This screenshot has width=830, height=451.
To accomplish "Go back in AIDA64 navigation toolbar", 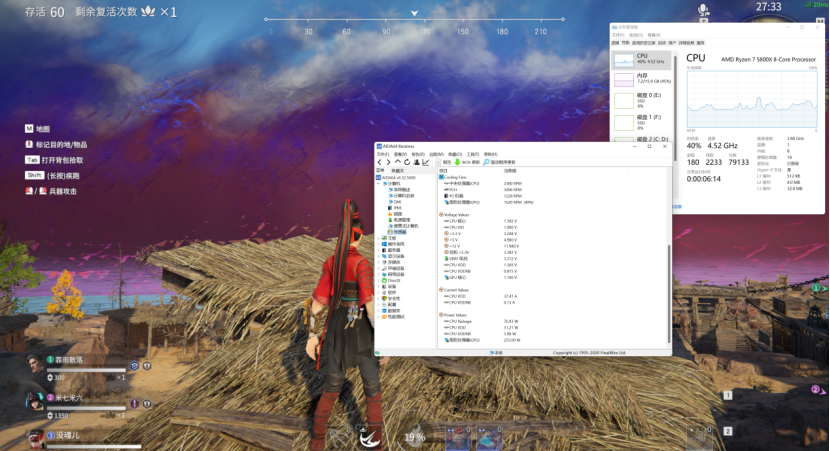I will (380, 162).
